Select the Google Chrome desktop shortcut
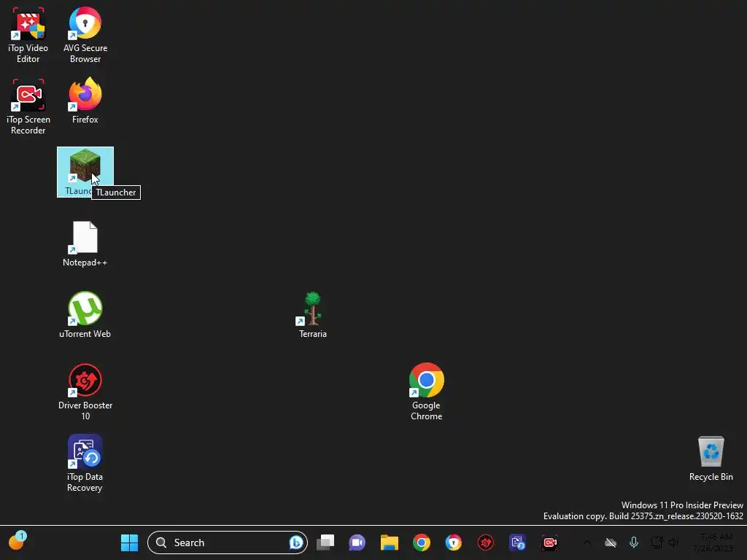 click(x=426, y=392)
